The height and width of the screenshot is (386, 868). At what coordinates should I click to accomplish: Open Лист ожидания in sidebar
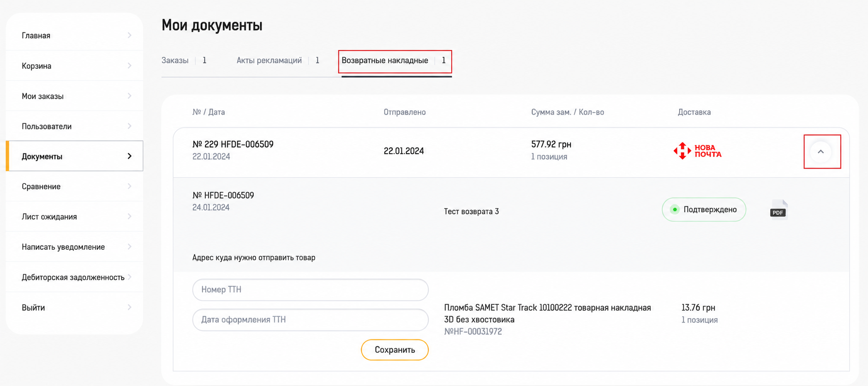pyautogui.click(x=74, y=217)
